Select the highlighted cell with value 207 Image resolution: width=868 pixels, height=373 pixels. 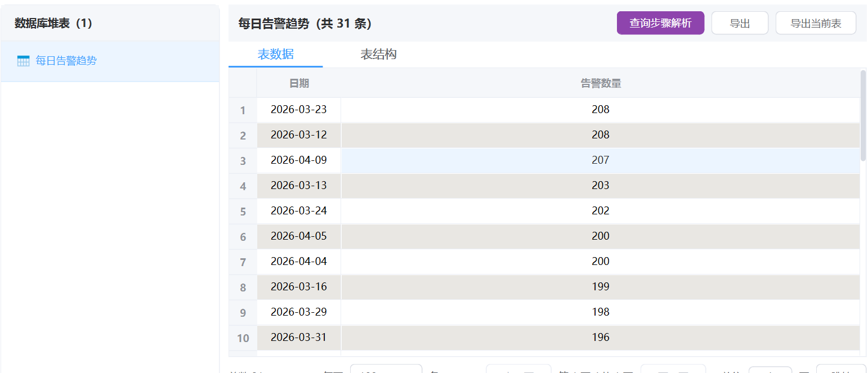tap(601, 160)
